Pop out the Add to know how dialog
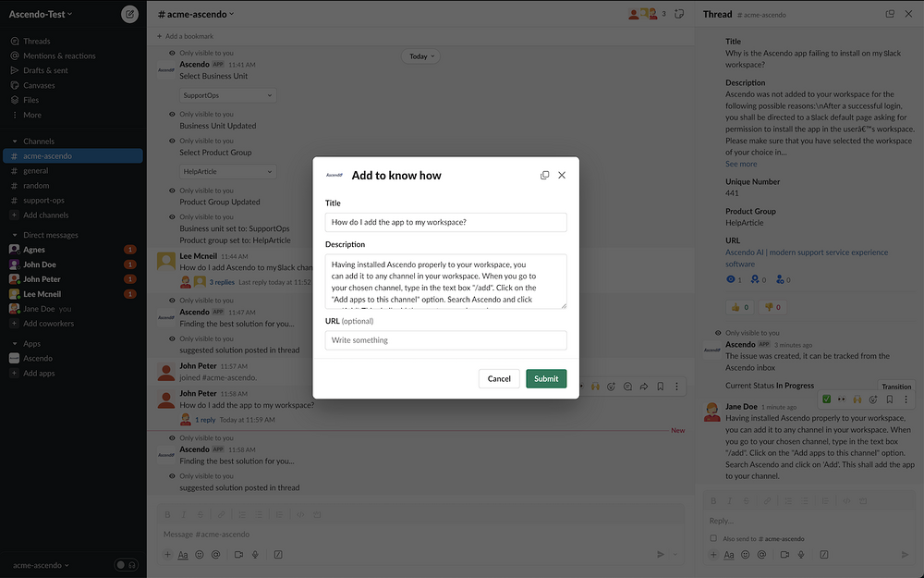 [544, 175]
